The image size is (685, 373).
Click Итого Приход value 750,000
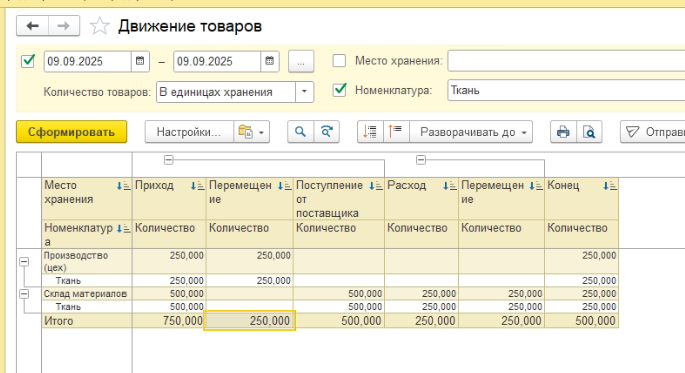183,321
